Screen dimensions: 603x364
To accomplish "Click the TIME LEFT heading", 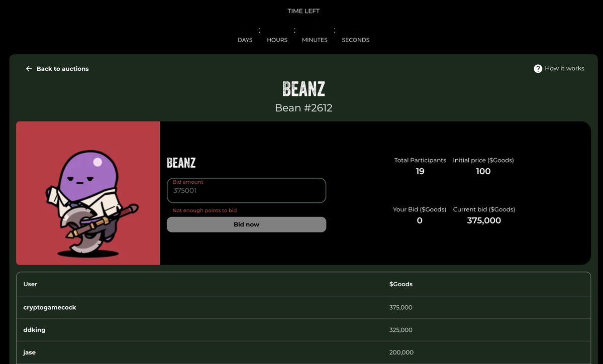I will coord(304,11).
